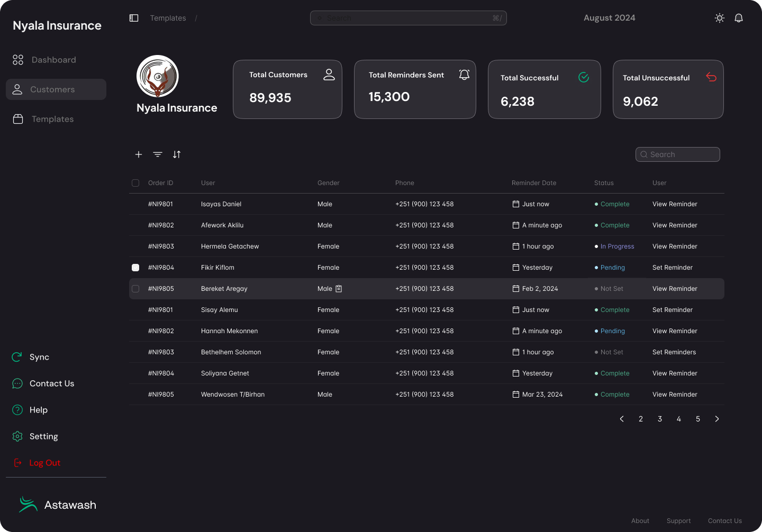Jump to page 3 in pagination
This screenshot has height=532, width=762.
[660, 419]
